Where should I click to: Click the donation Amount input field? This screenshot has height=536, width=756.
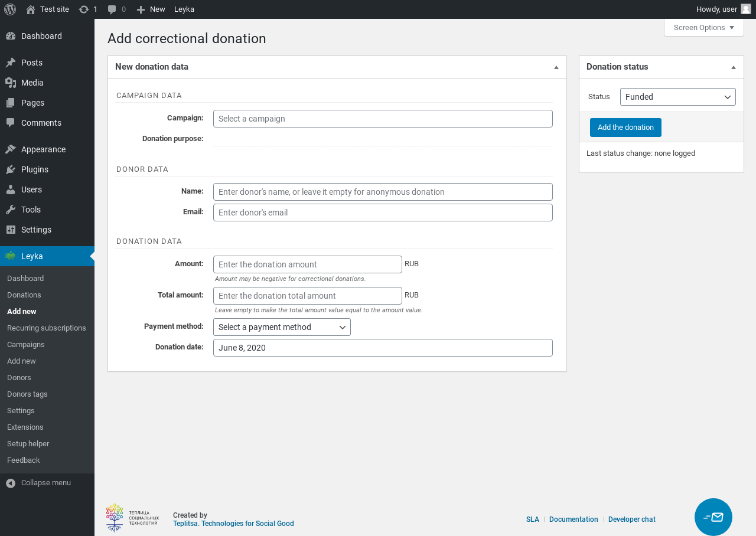[x=307, y=264]
